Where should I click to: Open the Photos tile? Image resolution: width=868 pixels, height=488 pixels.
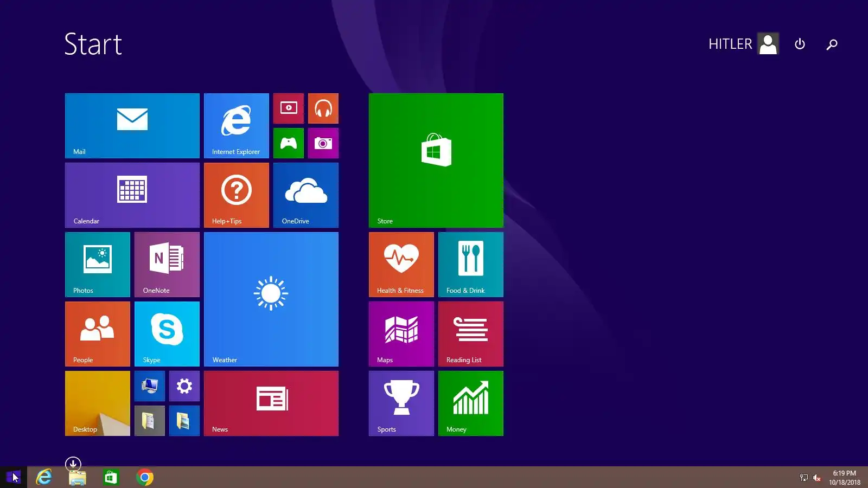click(x=98, y=265)
